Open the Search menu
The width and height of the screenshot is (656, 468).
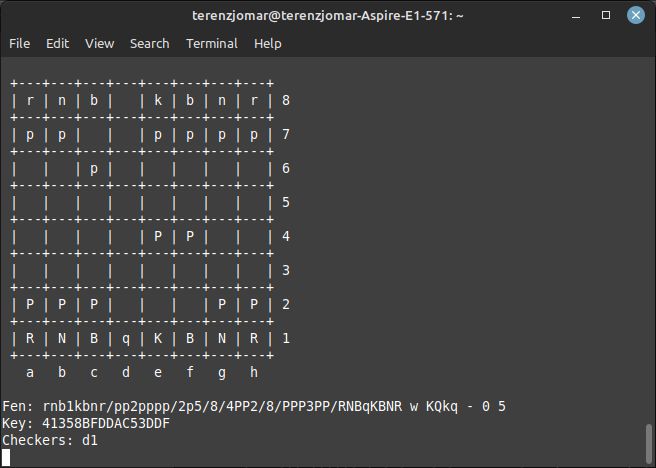[149, 44]
